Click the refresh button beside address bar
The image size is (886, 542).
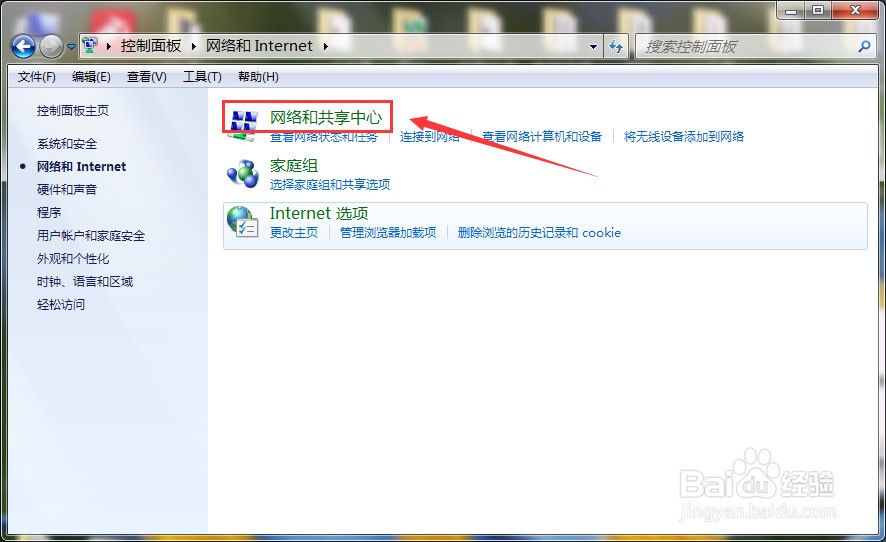616,47
